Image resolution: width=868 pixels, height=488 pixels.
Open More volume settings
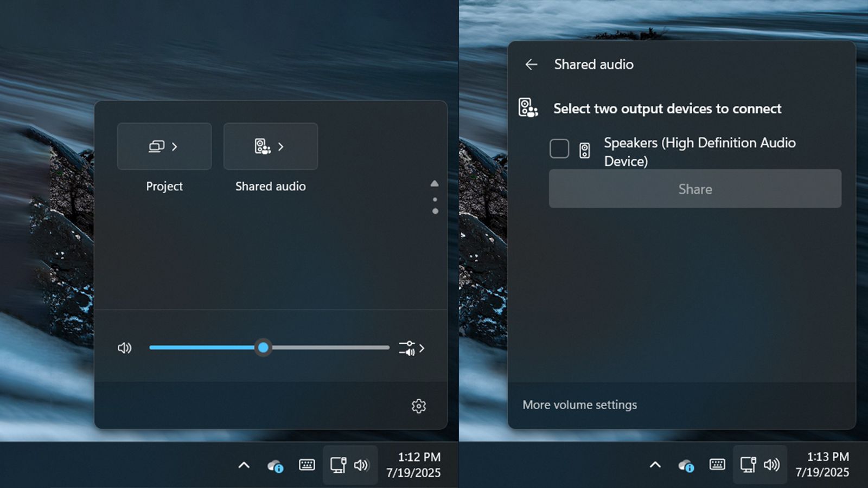579,404
